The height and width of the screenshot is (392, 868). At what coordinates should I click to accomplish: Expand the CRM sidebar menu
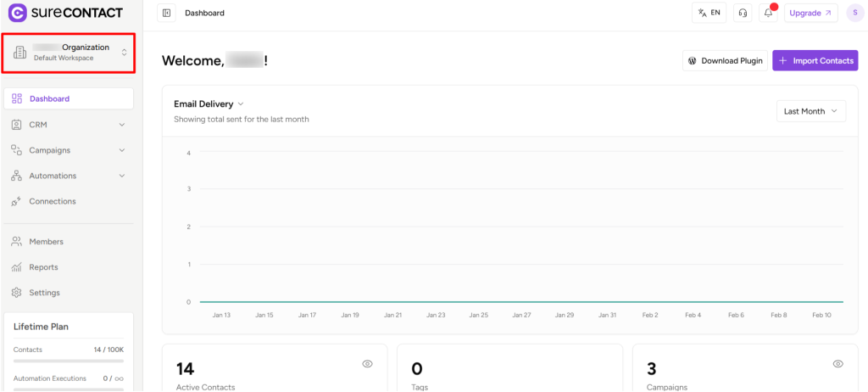pyautogui.click(x=69, y=125)
